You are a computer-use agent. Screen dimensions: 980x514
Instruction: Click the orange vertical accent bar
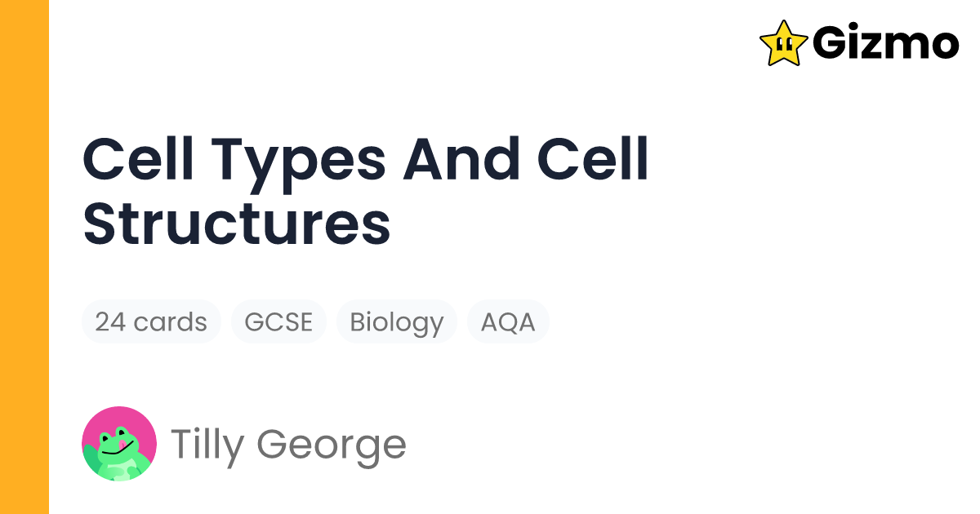(x=24, y=257)
